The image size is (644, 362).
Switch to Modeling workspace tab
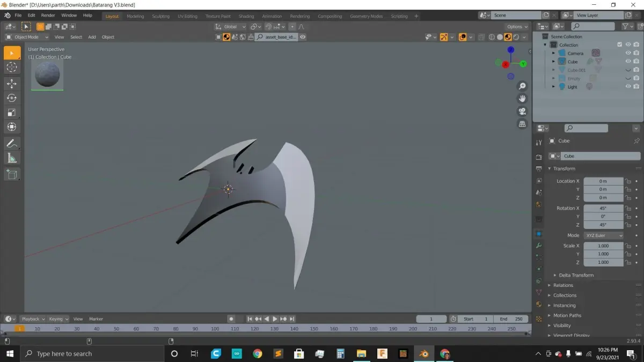pyautogui.click(x=135, y=16)
